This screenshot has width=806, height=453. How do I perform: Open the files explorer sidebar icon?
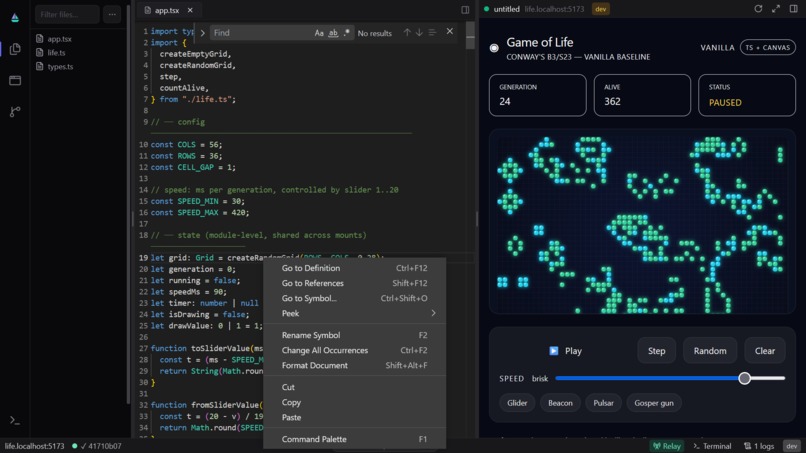point(15,49)
